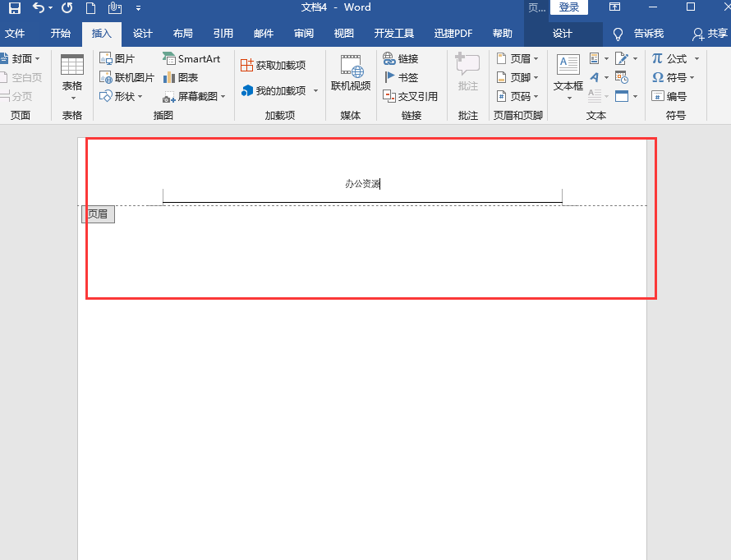
Task: Click the 共享 share button
Action: click(710, 34)
